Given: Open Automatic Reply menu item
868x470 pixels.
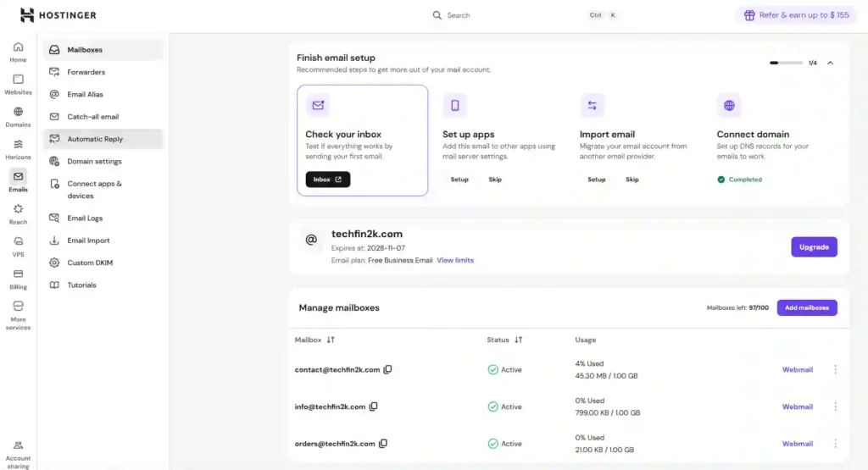Looking at the screenshot, I should click(x=103, y=139).
